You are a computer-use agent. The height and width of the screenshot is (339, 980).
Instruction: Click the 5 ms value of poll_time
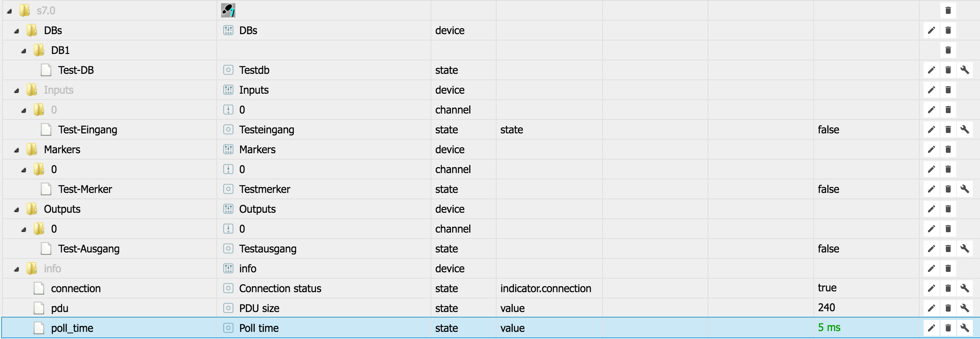point(829,327)
